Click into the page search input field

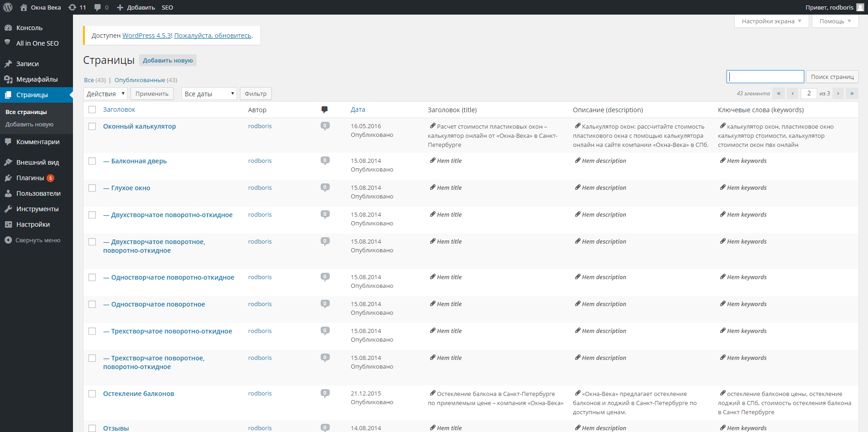click(x=765, y=77)
